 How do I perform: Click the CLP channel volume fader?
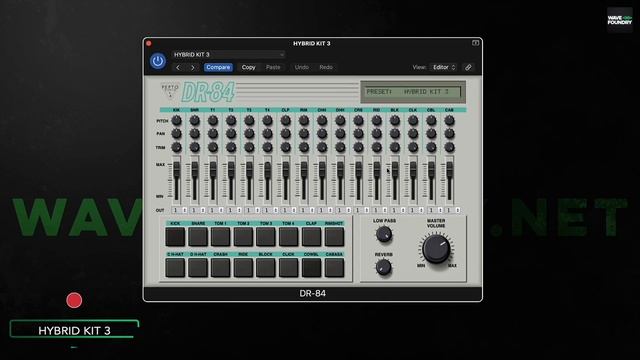tap(286, 169)
